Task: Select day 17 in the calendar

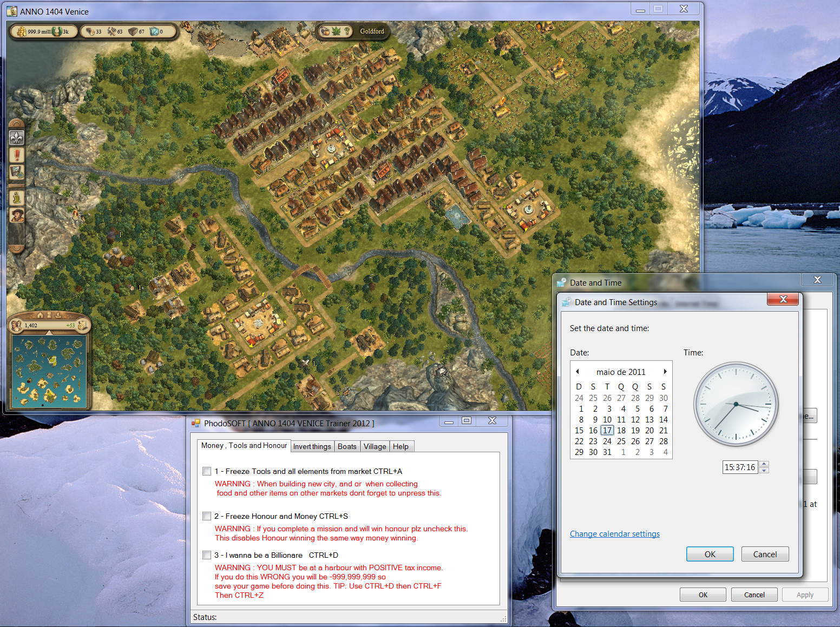Action: 607,431
